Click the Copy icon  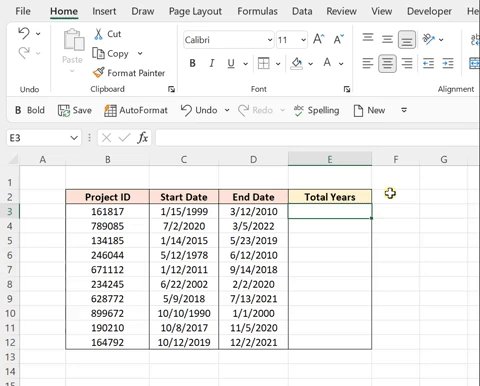98,53
